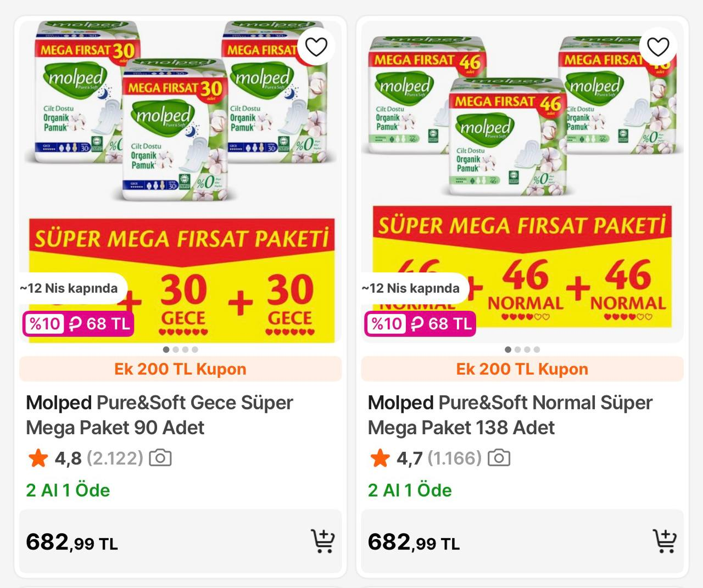703x588 pixels.
Task: Open photo reviews for Normal Süper Mega Paket
Action: (499, 458)
